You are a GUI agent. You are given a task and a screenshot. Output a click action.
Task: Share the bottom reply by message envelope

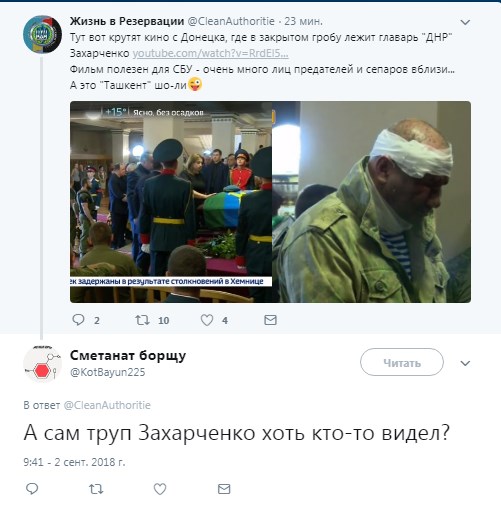pos(224,489)
